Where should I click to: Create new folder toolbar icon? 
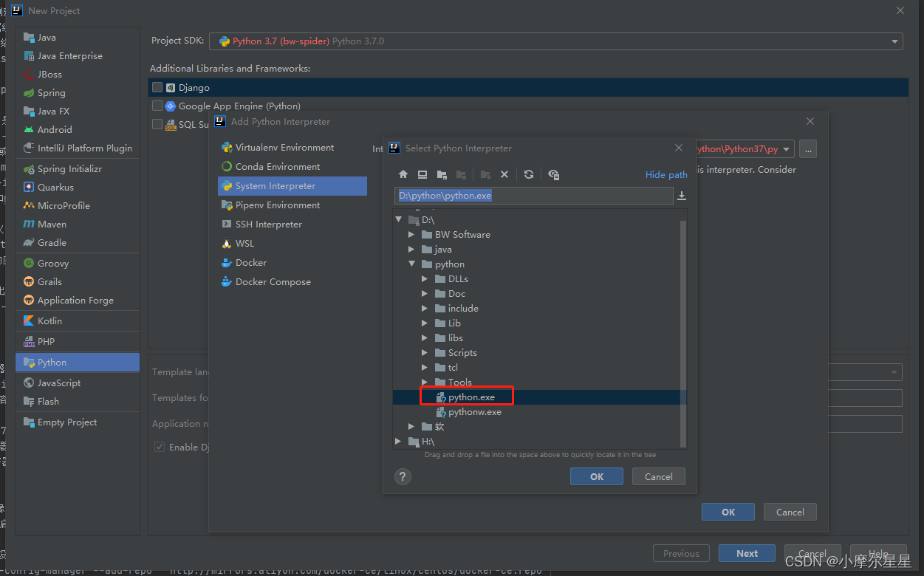click(x=485, y=174)
